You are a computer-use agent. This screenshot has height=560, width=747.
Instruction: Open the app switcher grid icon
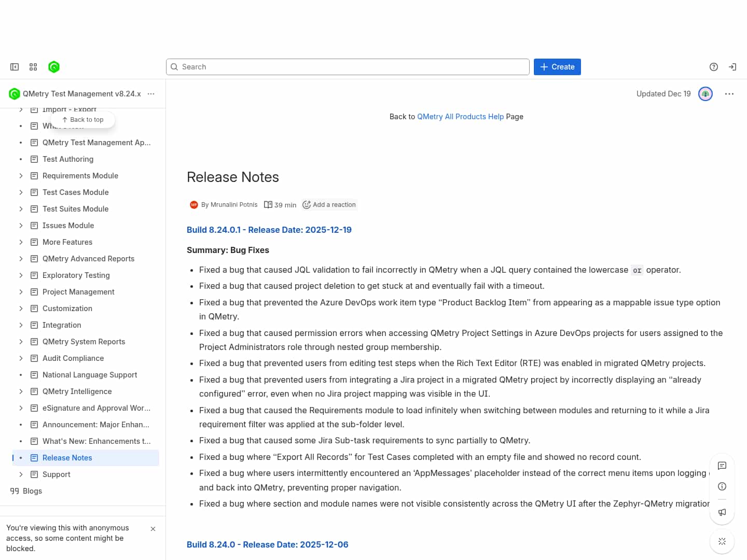click(33, 67)
